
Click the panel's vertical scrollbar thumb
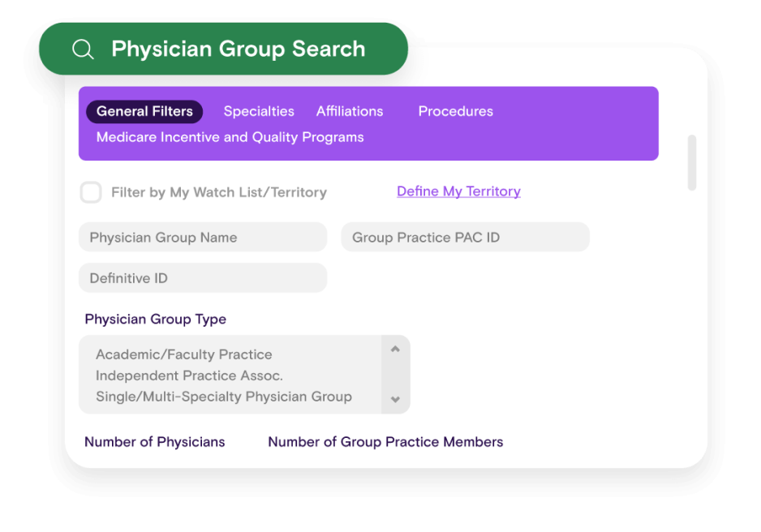(x=692, y=162)
